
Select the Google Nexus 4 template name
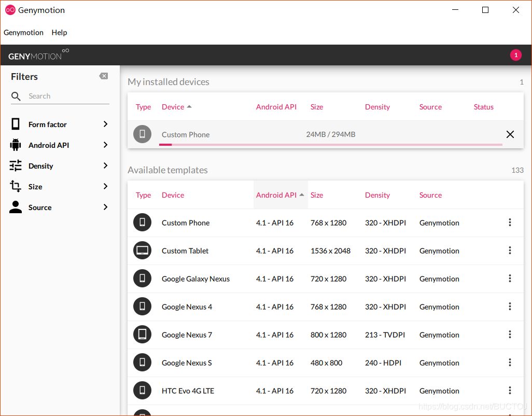[187, 307]
